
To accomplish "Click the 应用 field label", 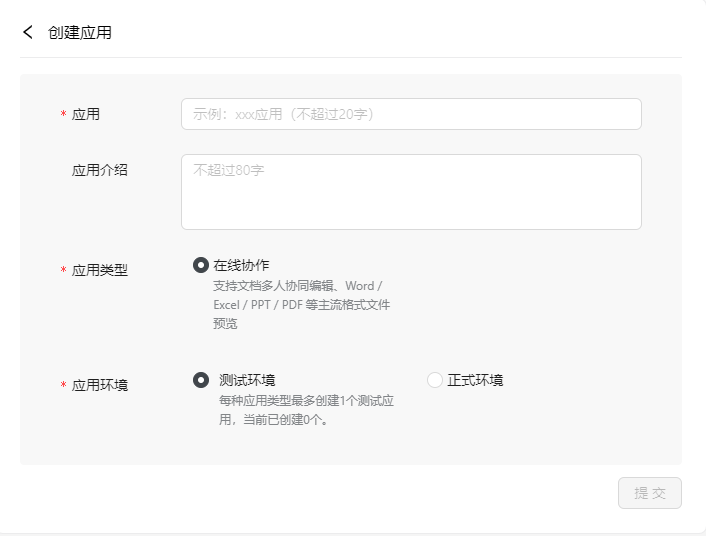I will [86, 114].
